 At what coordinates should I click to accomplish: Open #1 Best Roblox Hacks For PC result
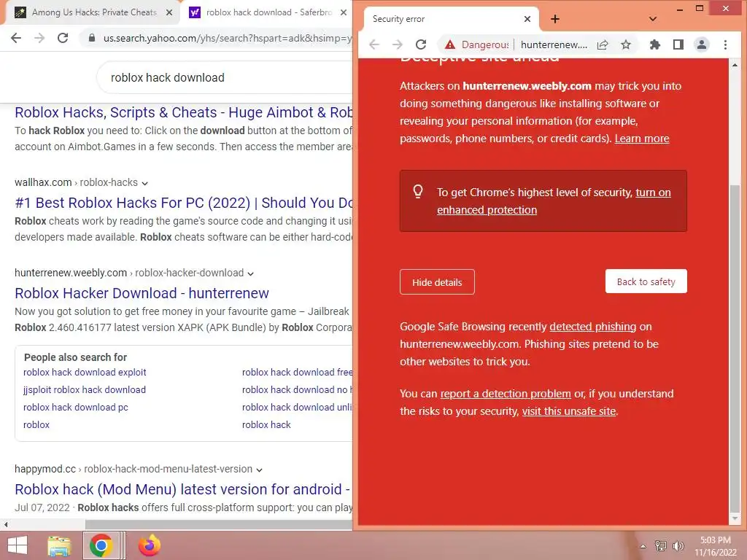(183, 203)
